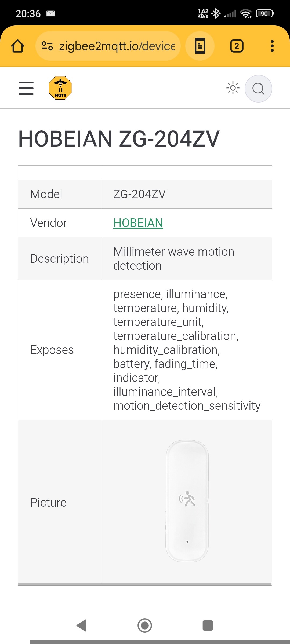
Task: Open the site search button
Action: (x=258, y=89)
